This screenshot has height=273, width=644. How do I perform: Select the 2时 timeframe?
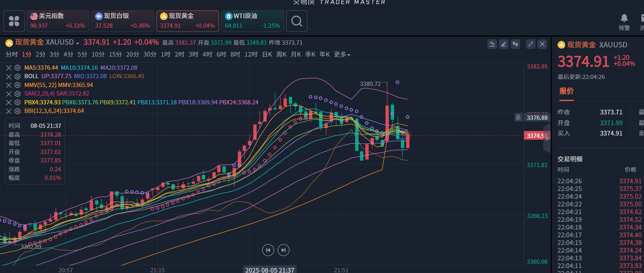point(179,55)
